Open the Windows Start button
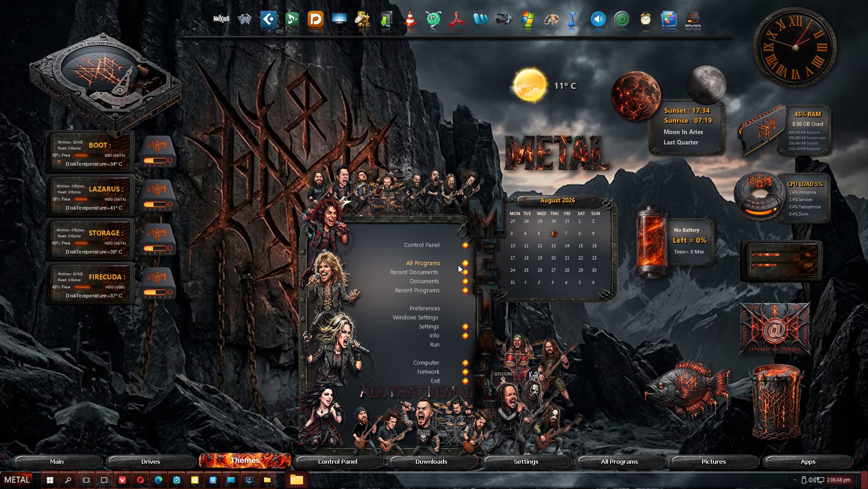Screen dimensions: 868x489 click(50, 480)
